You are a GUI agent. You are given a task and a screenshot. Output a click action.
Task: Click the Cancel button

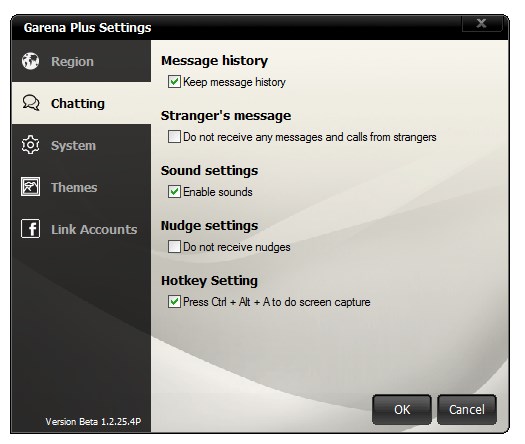pos(467,410)
